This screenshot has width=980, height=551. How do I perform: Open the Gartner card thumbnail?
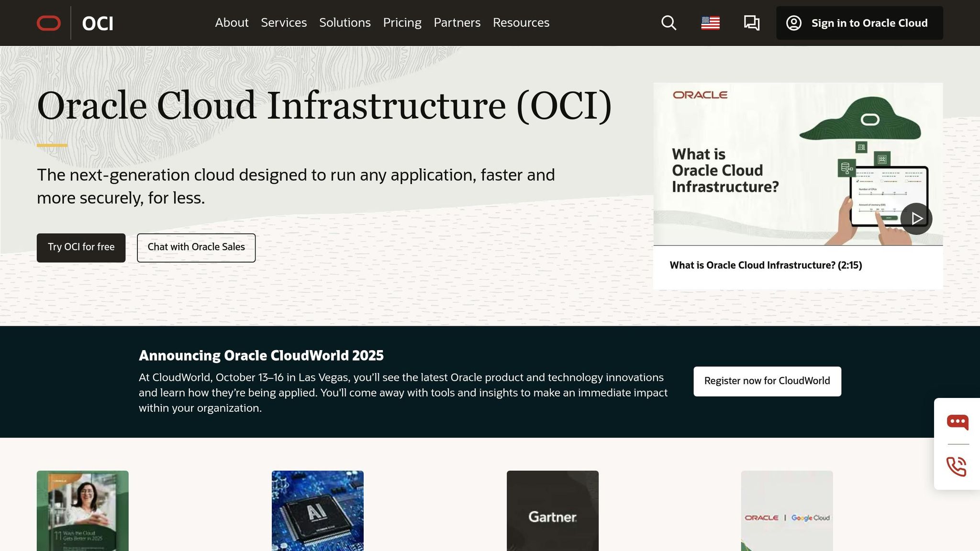coord(553,511)
